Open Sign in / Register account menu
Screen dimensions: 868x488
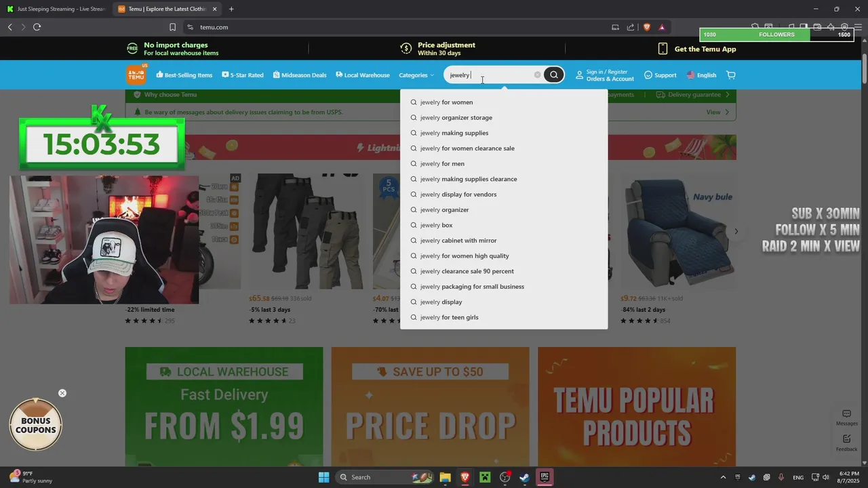point(604,75)
